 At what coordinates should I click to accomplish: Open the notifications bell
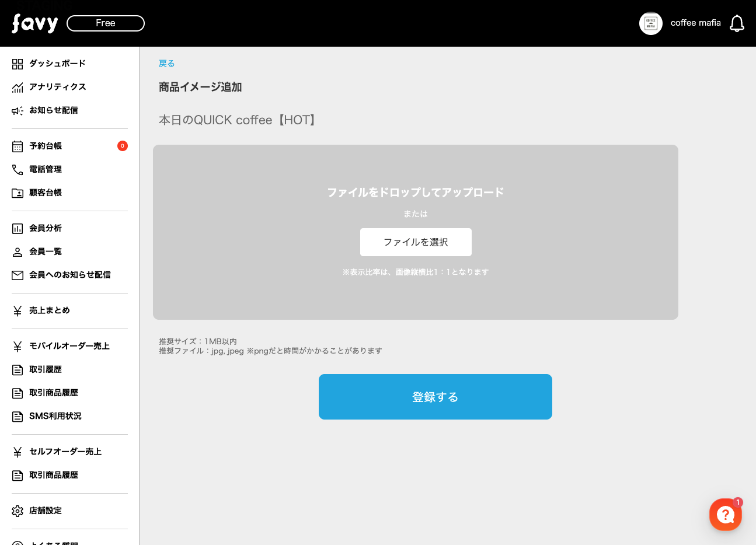(737, 23)
